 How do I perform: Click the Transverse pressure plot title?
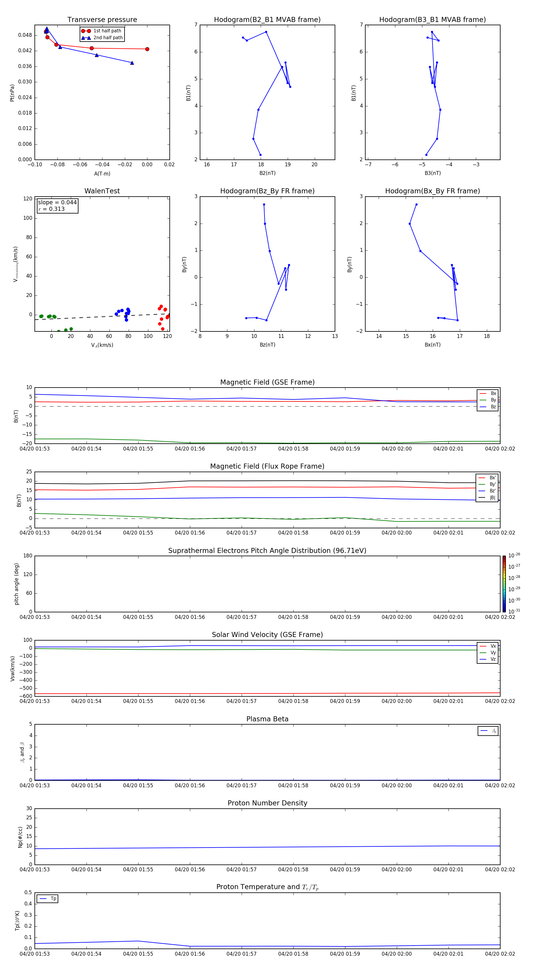(x=102, y=20)
